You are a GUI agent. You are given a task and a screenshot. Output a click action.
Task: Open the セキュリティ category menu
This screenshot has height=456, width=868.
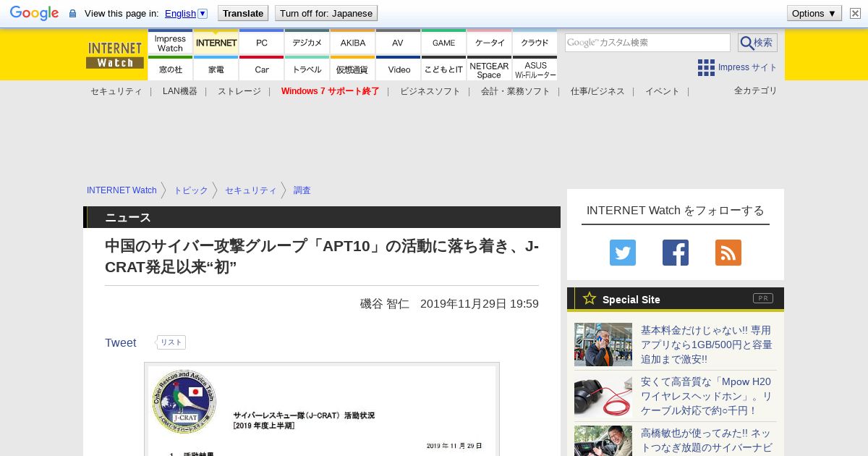116,91
